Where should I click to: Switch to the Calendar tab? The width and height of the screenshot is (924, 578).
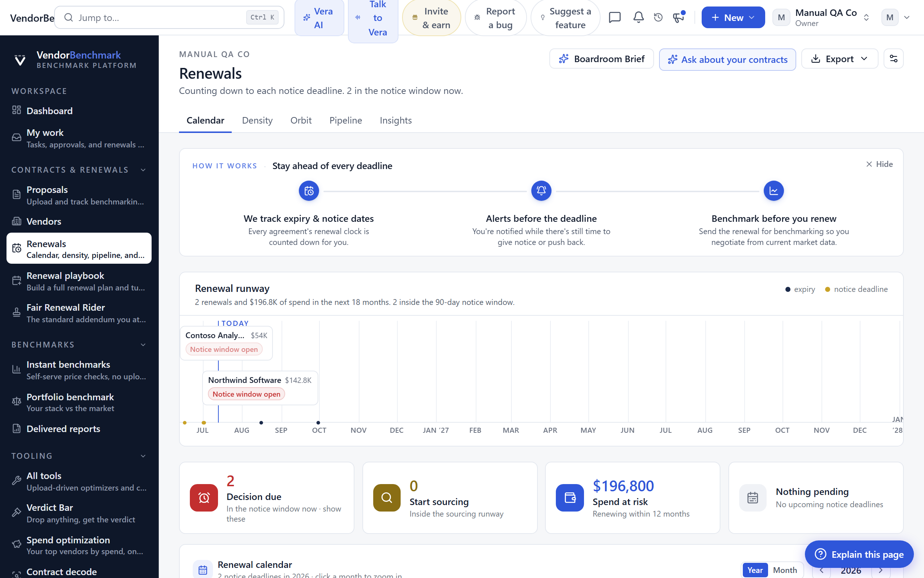coord(205,120)
